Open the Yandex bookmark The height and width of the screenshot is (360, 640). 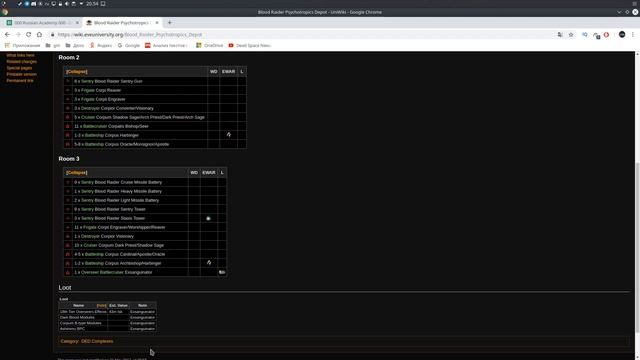[x=101, y=45]
